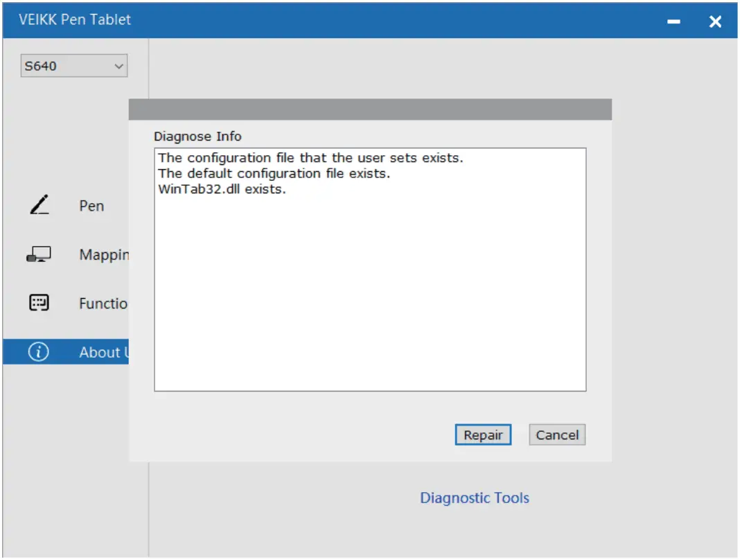Switch to the Function tab label
Screen dimensions: 740x560
[103, 303]
